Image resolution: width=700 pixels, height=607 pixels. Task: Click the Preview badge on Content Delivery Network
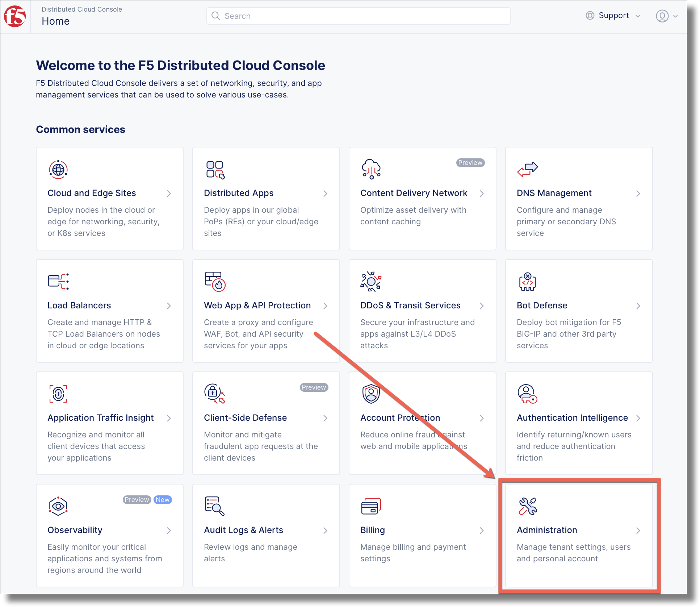pos(470,163)
